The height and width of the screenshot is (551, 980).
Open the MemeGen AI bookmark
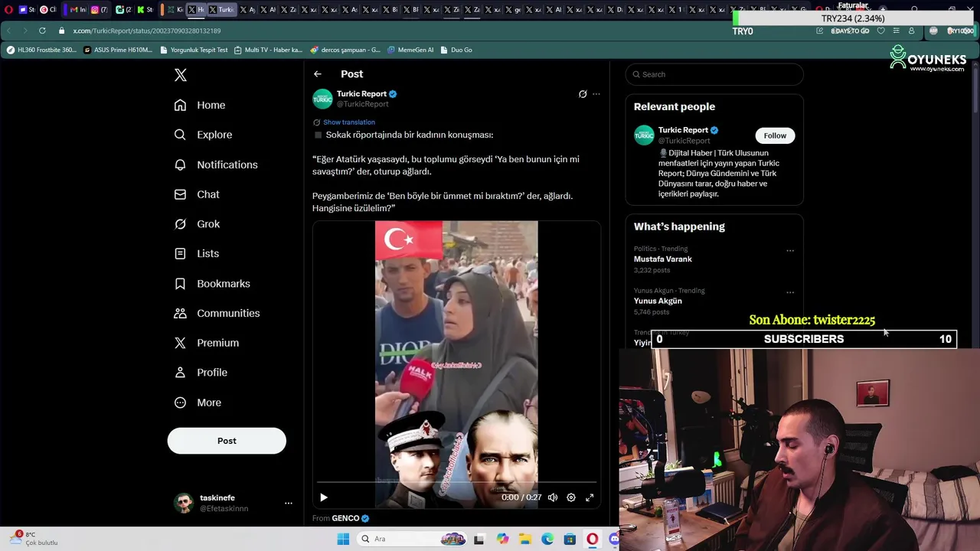pos(410,50)
